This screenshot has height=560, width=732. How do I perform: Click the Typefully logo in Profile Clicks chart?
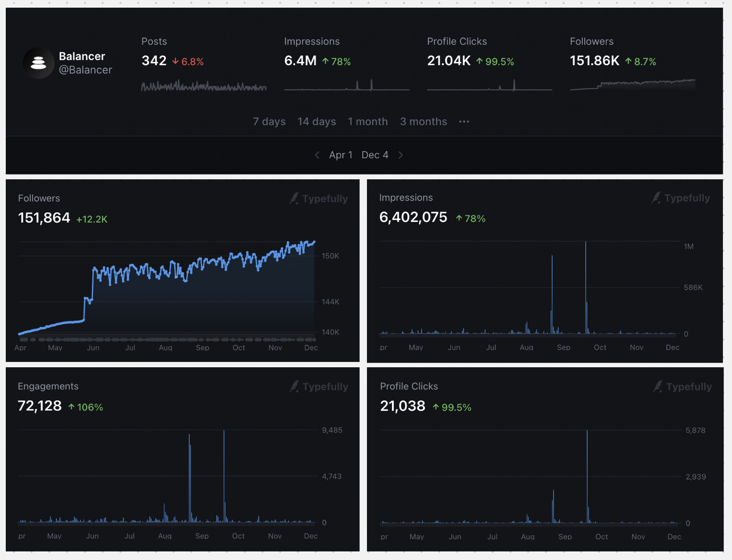(x=682, y=387)
